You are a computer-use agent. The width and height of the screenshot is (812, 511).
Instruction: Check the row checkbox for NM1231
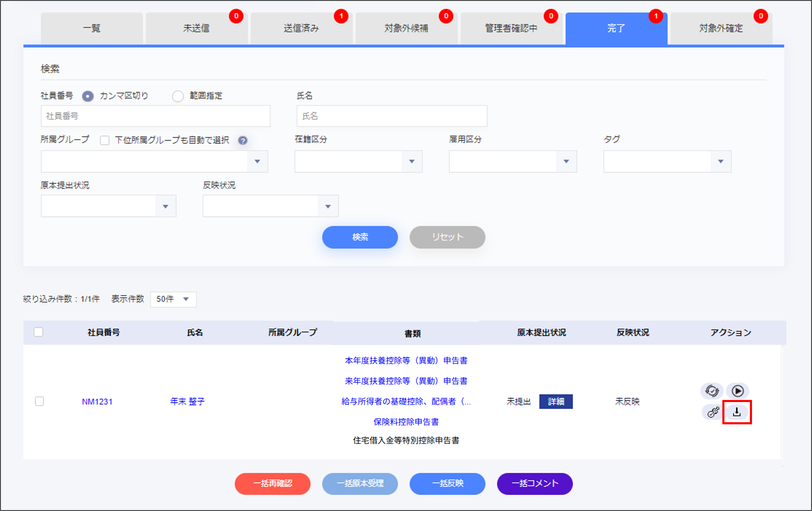coord(39,401)
